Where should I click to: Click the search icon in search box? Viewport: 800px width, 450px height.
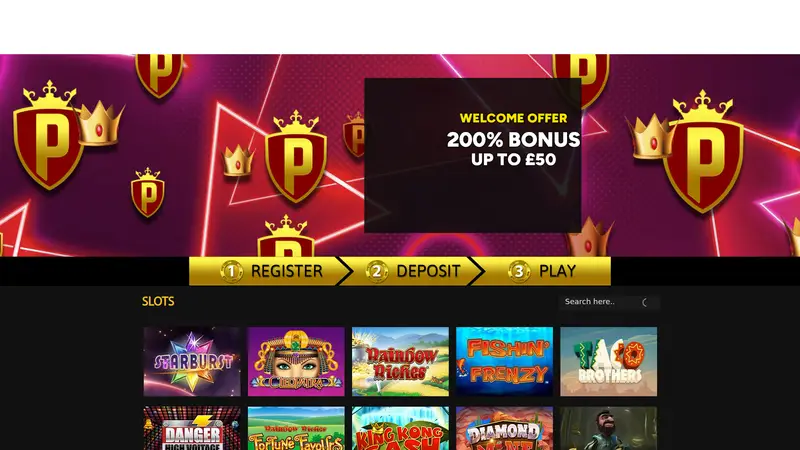[x=645, y=303]
